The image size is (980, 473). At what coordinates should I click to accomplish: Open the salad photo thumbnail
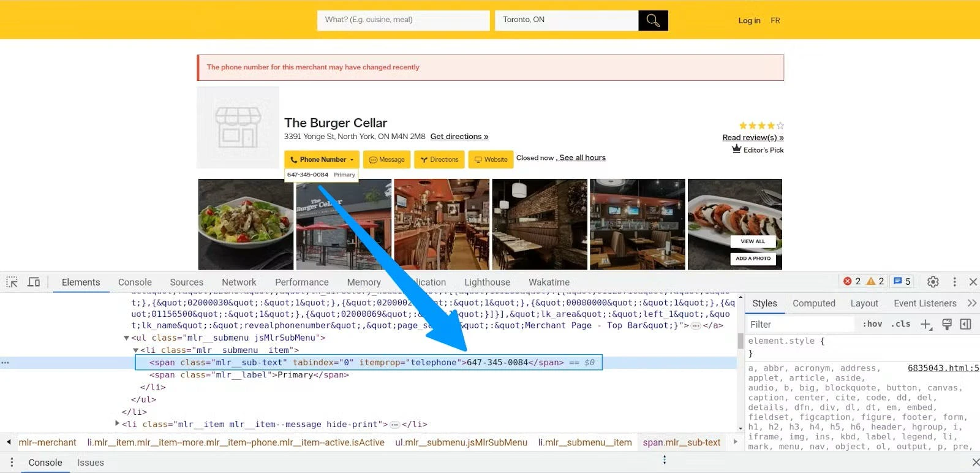coord(246,224)
